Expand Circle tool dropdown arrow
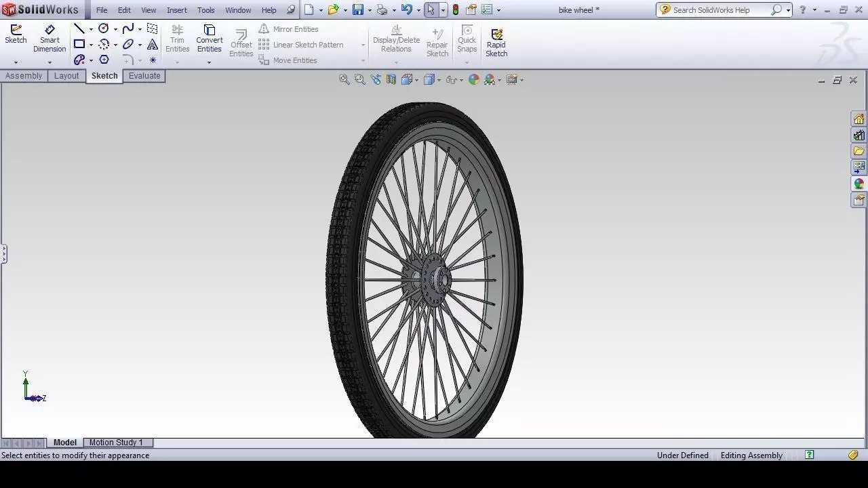Screen dimensions: 868x488 (115, 29)
